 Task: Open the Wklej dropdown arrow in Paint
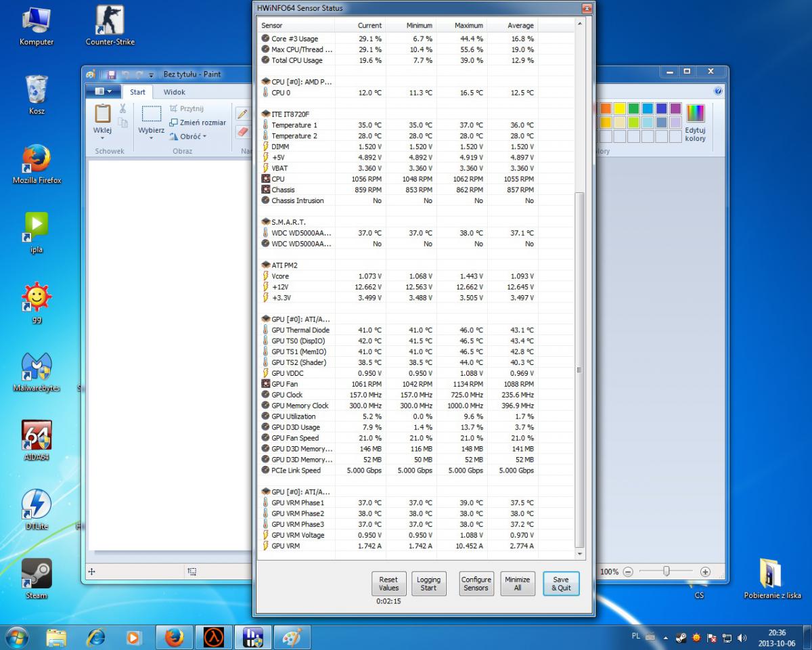click(103, 137)
